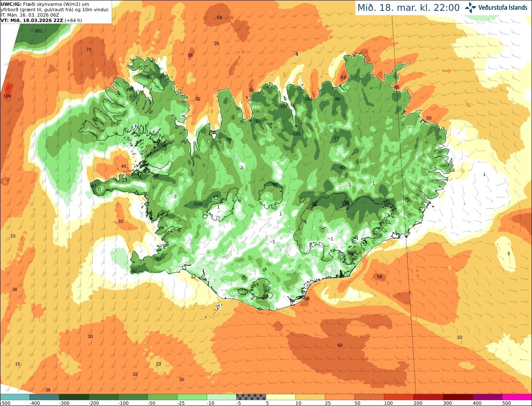Image resolution: width=532 pixels, height=406 pixels.
Task: Click the pale green swatch between -10 and -5
Action: 222,397
